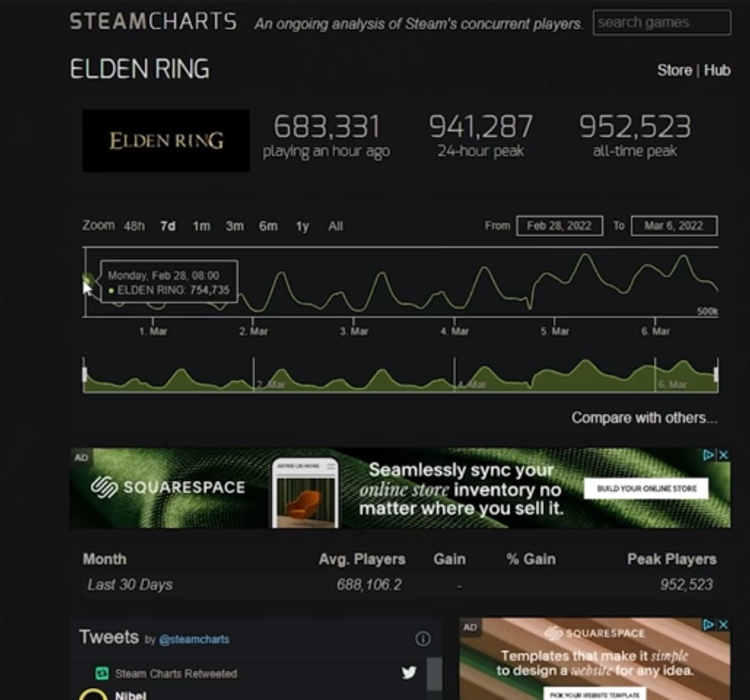This screenshot has height=700, width=750.
Task: Close the Squarespace banner ad
Action: [724, 455]
